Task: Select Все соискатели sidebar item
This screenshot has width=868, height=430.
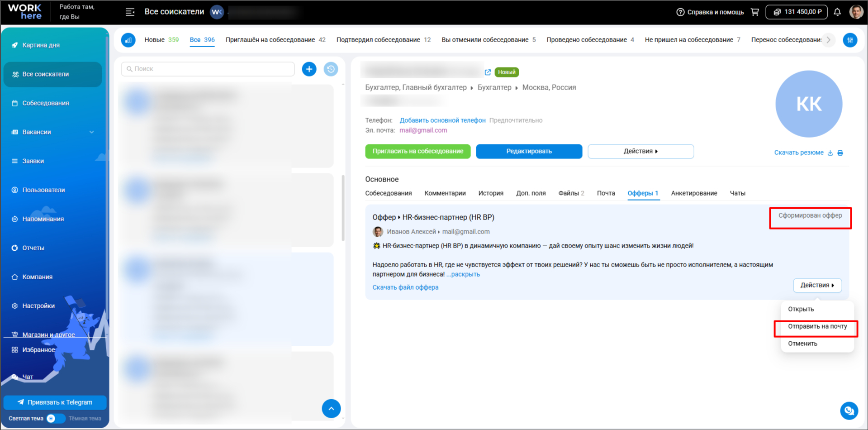Action: (x=53, y=74)
